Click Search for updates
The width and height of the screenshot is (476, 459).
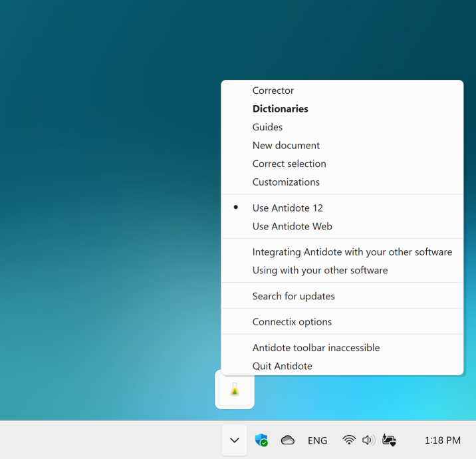(x=293, y=296)
